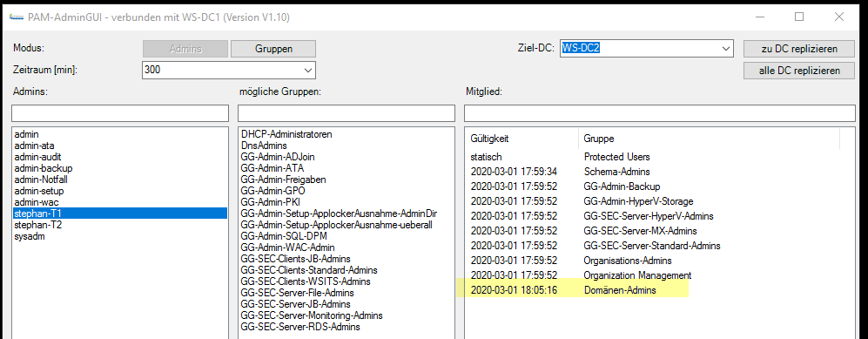Select GG-SEC-Server-Monitoring-Admins group
The width and height of the screenshot is (868, 339).
[x=347, y=315]
